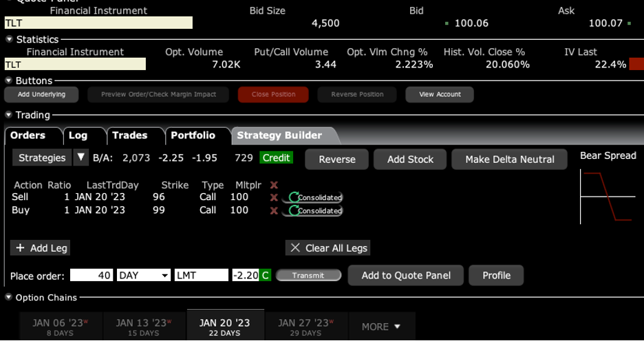Screen dimensions: 644x341
Task: Click the Transmit order button
Action: 308,275
